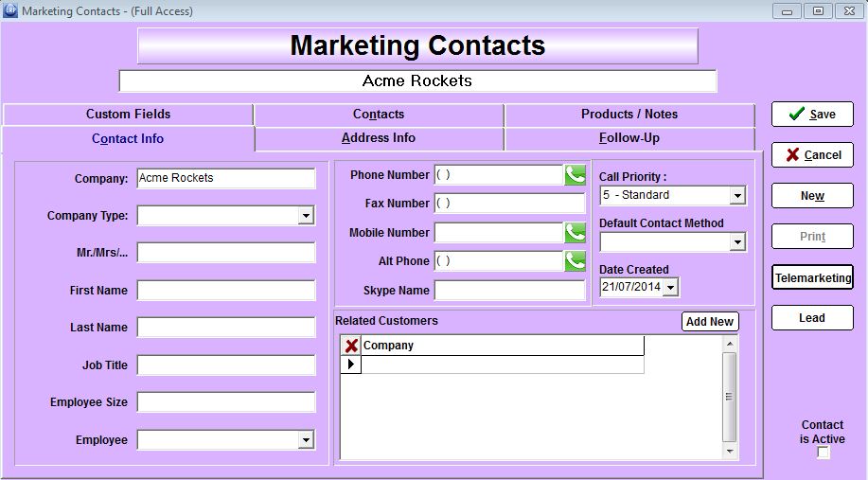Click the dial icon next to Mobile Number

click(575, 232)
